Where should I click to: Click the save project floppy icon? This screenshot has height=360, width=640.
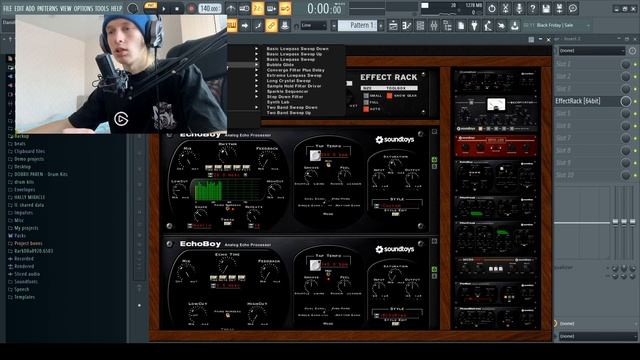546,8
